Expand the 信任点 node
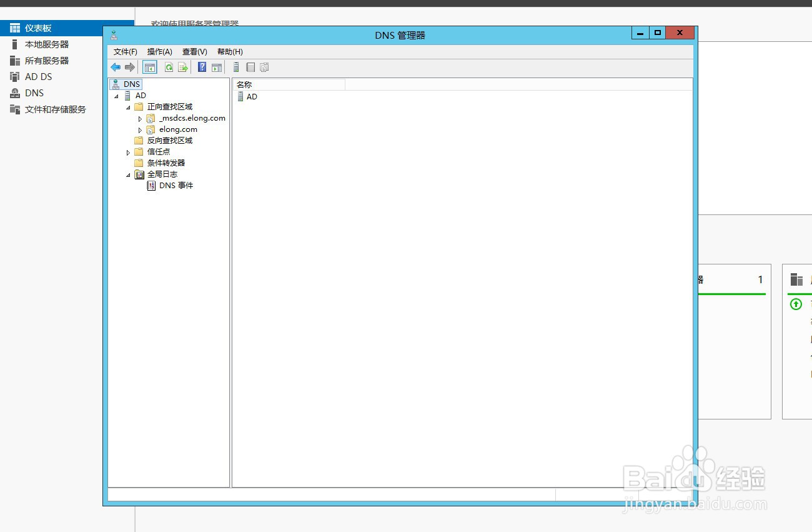Screen dimensions: 812x532 pos(128,152)
